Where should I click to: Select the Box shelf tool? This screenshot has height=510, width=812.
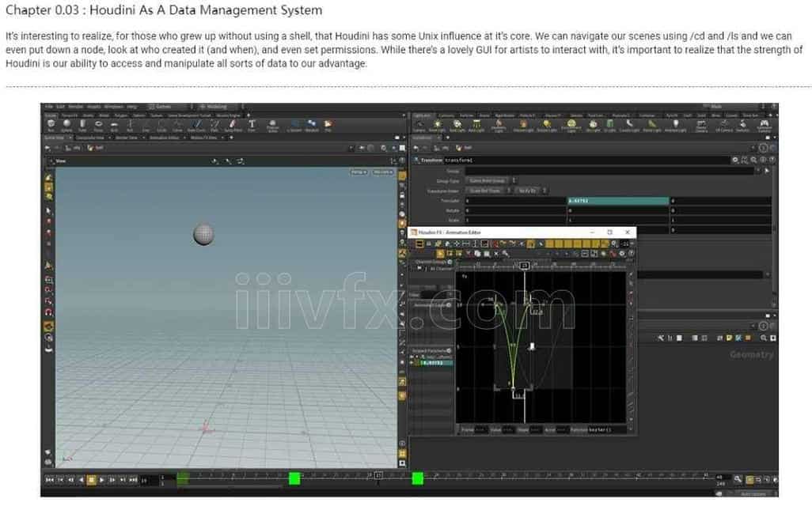coord(51,125)
